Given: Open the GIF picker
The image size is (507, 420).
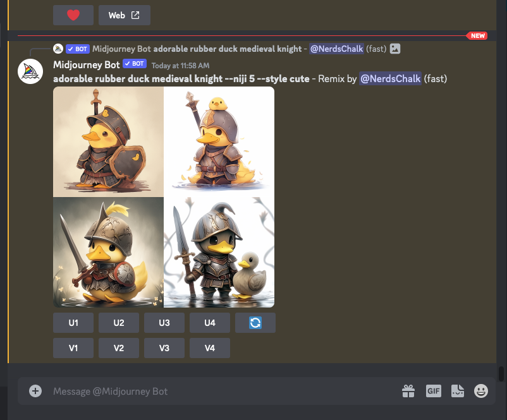Looking at the screenshot, I should (x=433, y=391).
